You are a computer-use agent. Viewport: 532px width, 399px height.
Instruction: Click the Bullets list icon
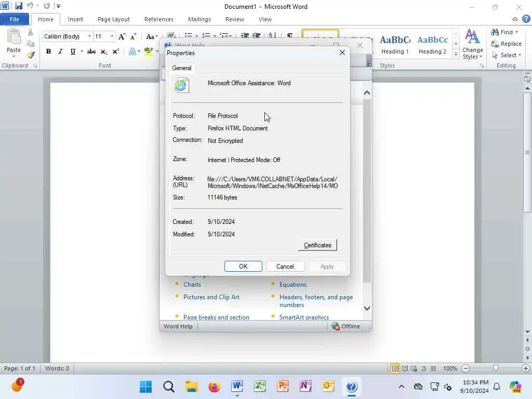(x=188, y=35)
